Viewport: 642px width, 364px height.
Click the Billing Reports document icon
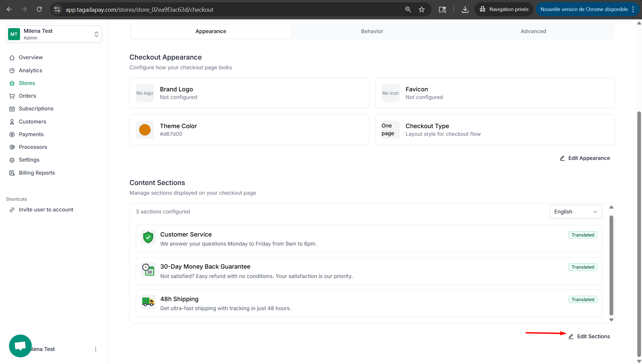click(x=12, y=173)
